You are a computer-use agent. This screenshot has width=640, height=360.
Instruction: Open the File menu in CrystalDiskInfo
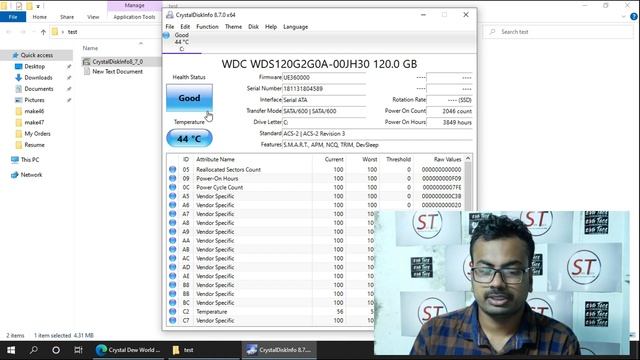pos(170,27)
